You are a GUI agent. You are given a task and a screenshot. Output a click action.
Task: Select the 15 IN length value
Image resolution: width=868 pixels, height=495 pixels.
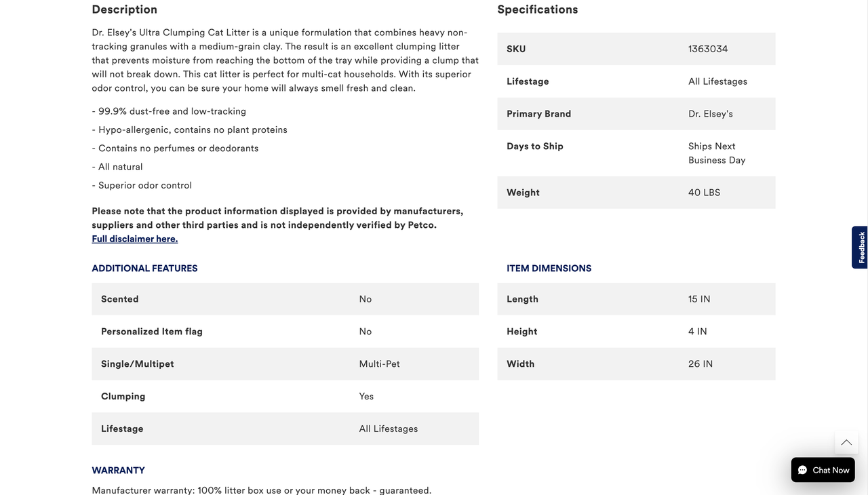click(699, 299)
